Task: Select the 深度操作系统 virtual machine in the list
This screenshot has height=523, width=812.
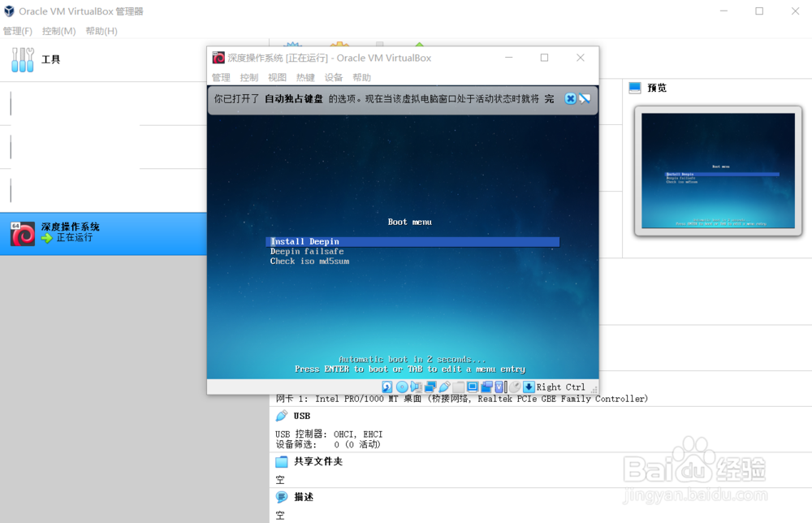Action: pos(104,234)
